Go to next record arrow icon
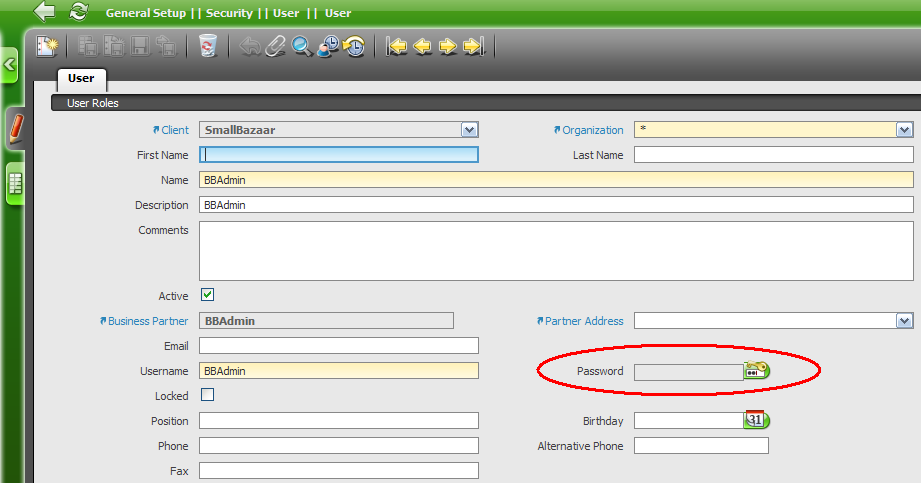921x483 pixels. coord(448,46)
